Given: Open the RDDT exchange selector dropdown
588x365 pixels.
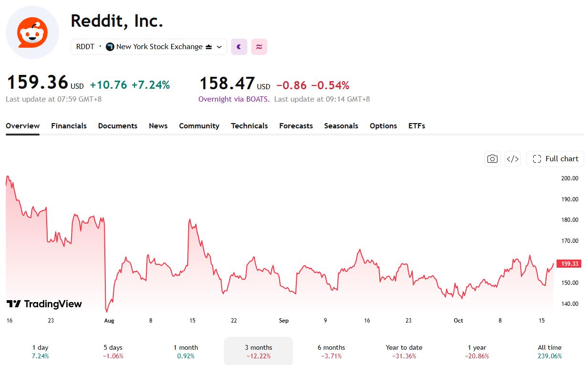Looking at the screenshot, I should pyautogui.click(x=149, y=47).
